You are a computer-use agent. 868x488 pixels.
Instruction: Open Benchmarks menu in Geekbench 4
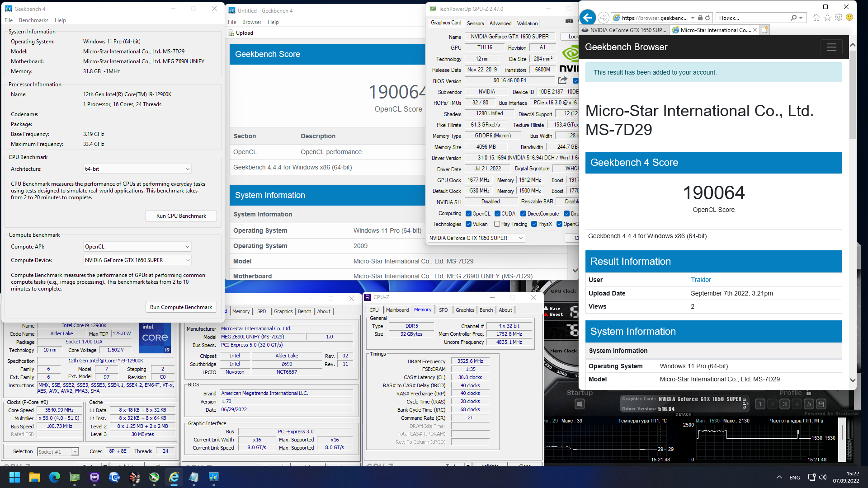(x=33, y=20)
